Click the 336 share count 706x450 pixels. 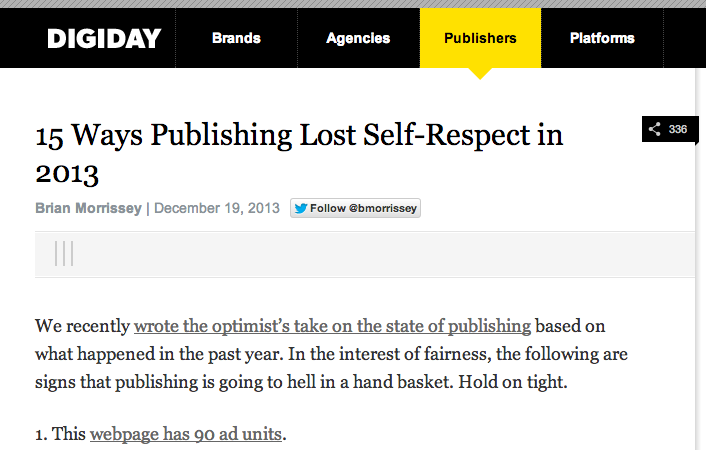click(678, 129)
